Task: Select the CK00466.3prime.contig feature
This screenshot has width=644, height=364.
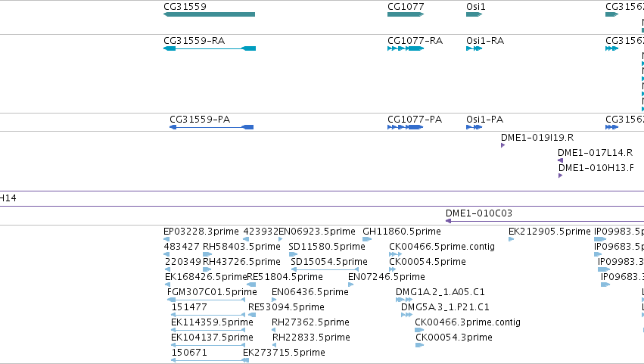Action: (x=419, y=330)
